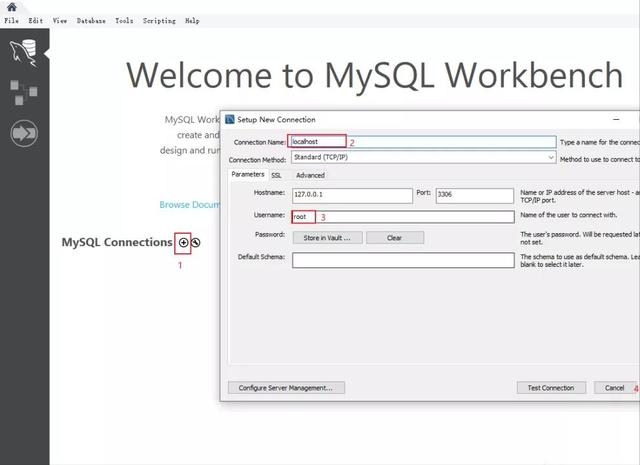Click the Cancel button
The width and height of the screenshot is (640, 465).
pyautogui.click(x=614, y=387)
